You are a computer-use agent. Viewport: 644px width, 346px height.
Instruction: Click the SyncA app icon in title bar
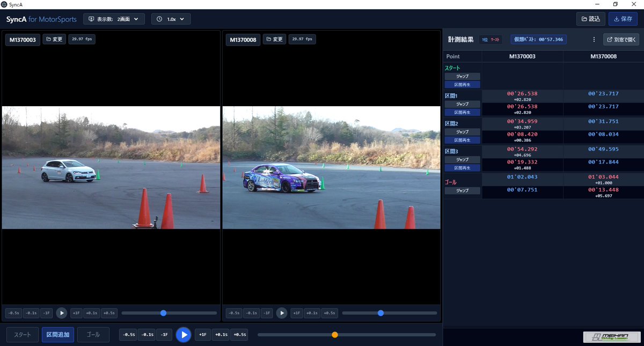(x=4, y=4)
